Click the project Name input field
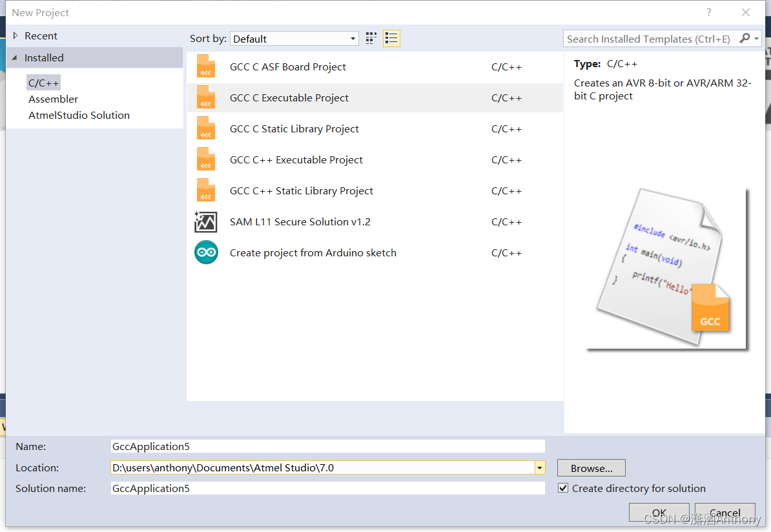This screenshot has width=771, height=532. 327,446
